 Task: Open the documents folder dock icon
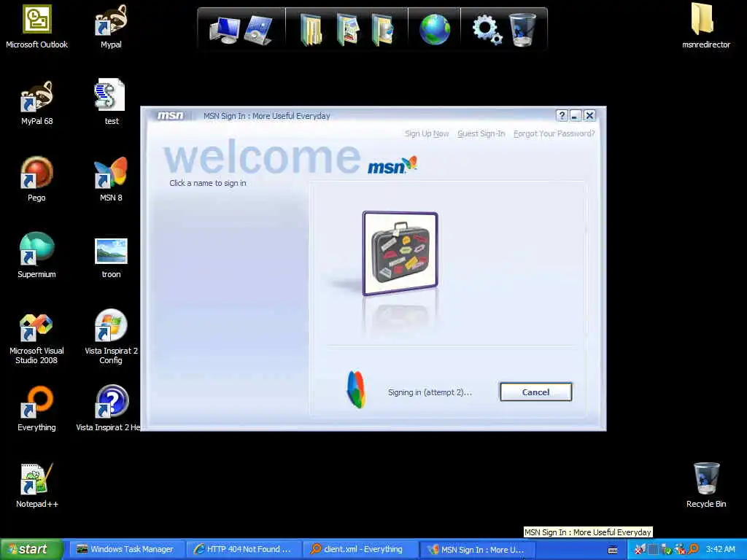(311, 29)
